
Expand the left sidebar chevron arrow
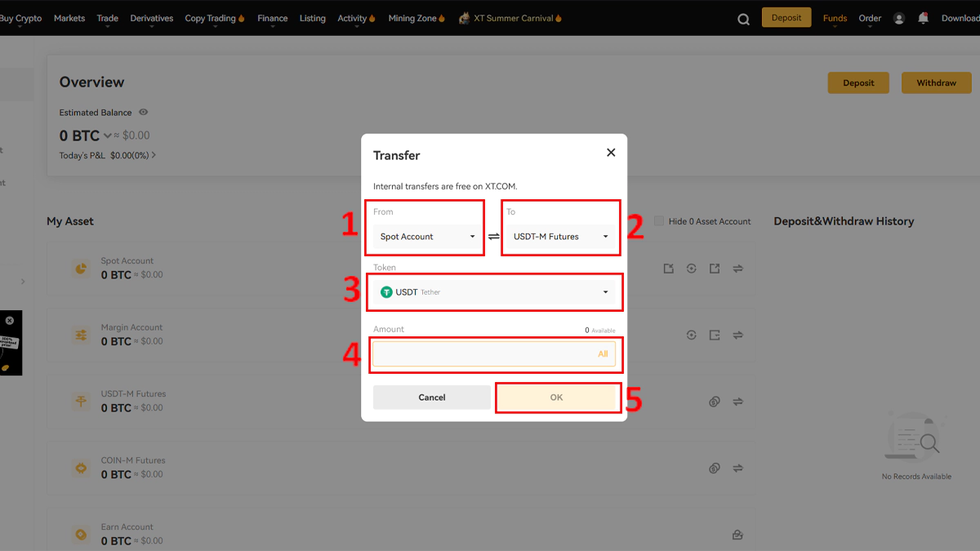tap(23, 282)
